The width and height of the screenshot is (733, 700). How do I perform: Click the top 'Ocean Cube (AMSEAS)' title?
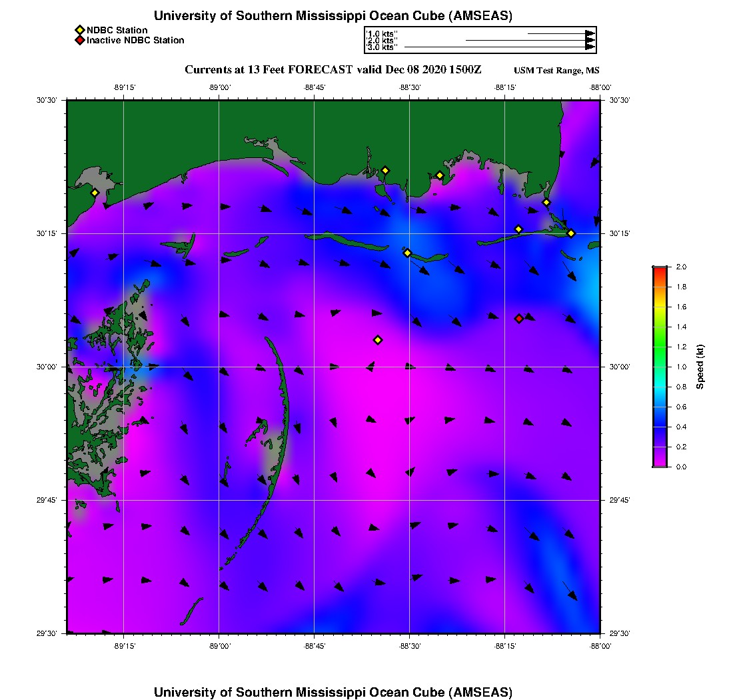tap(333, 16)
